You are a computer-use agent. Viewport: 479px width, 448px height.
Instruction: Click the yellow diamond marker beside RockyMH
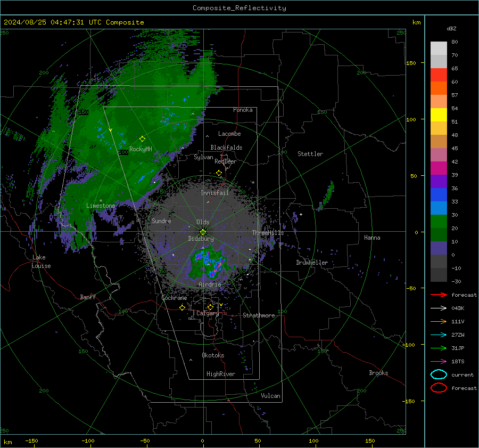click(x=142, y=139)
